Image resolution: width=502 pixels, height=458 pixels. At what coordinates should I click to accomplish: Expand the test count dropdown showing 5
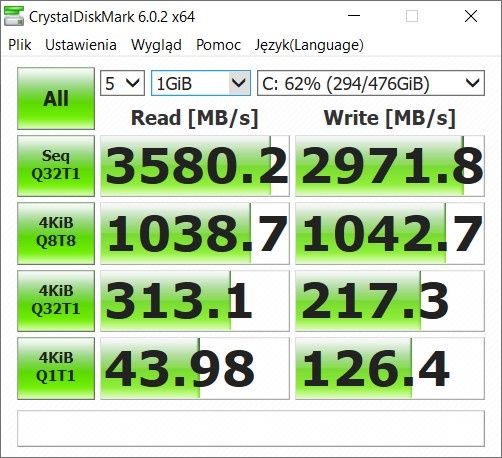(122, 83)
